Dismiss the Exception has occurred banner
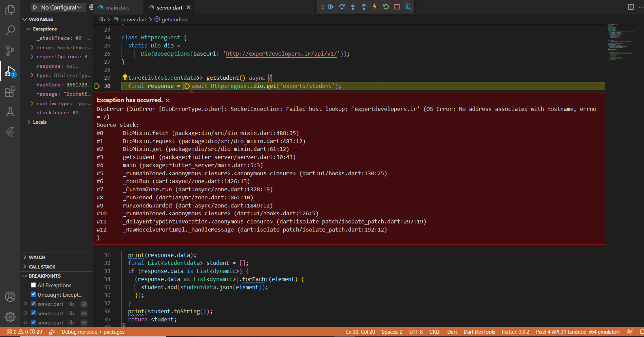644x337 pixels. click(x=168, y=100)
